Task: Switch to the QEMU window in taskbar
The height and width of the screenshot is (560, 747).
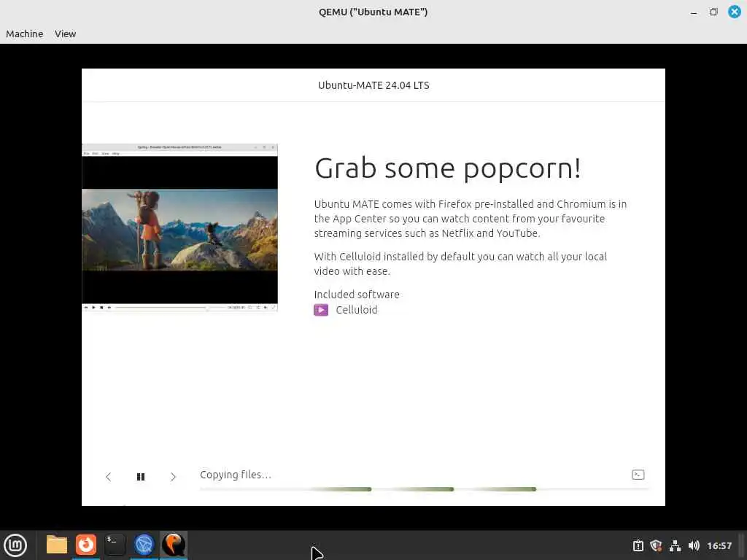Action: 174,545
